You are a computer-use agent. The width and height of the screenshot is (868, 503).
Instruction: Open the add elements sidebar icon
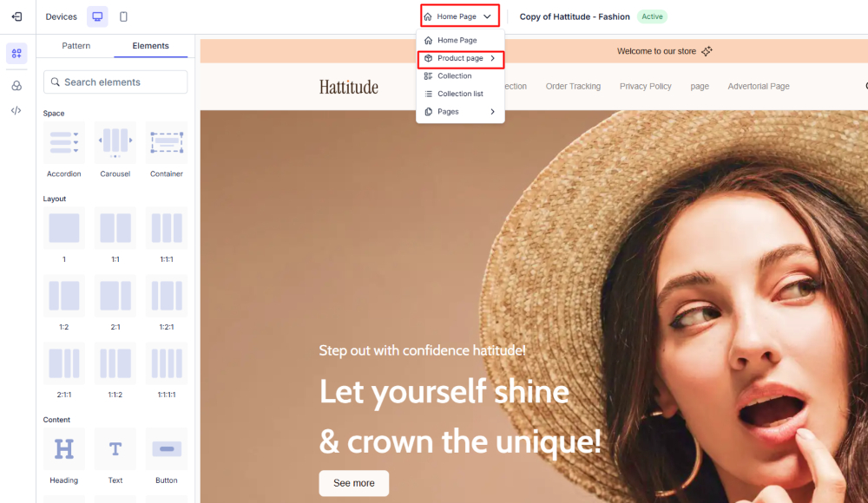[16, 54]
